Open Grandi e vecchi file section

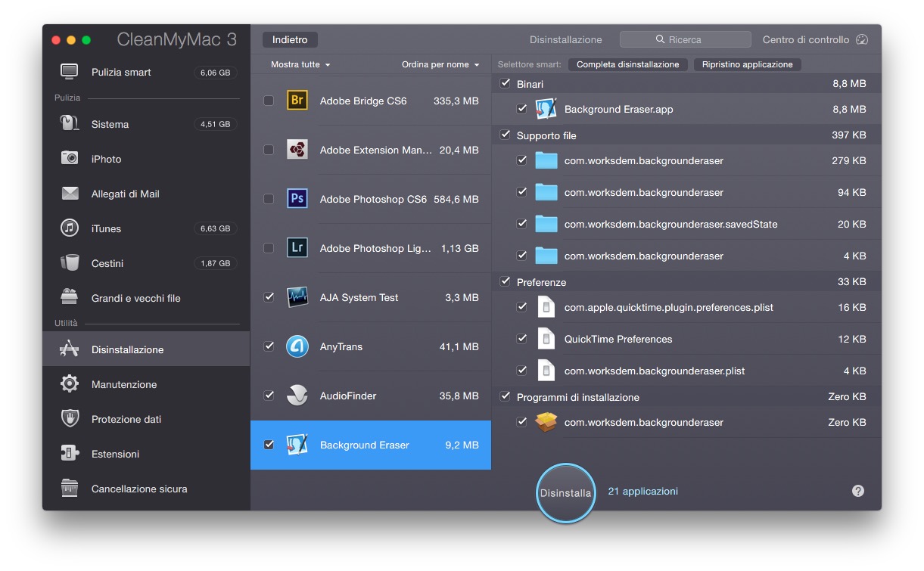(x=146, y=298)
